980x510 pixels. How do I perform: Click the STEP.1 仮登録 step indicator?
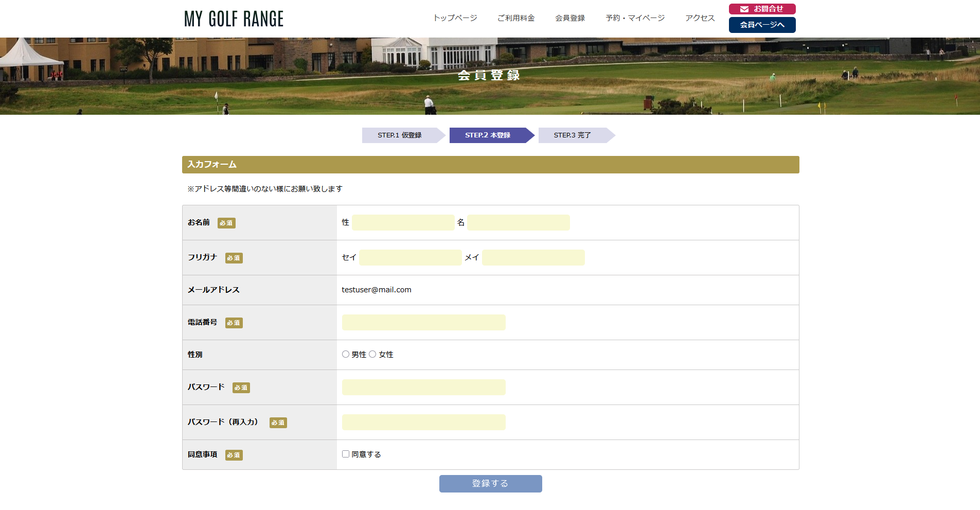click(x=400, y=135)
